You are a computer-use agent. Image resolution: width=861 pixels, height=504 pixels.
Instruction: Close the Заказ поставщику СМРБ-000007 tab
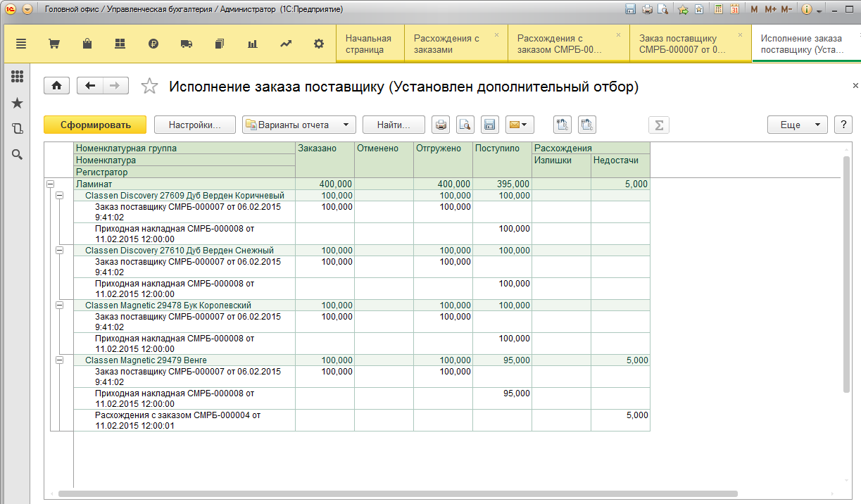[740, 34]
